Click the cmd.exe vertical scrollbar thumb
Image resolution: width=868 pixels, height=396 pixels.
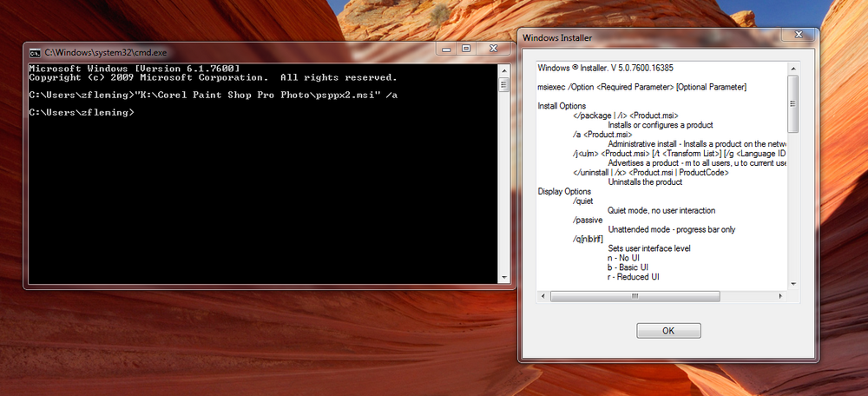point(503,85)
